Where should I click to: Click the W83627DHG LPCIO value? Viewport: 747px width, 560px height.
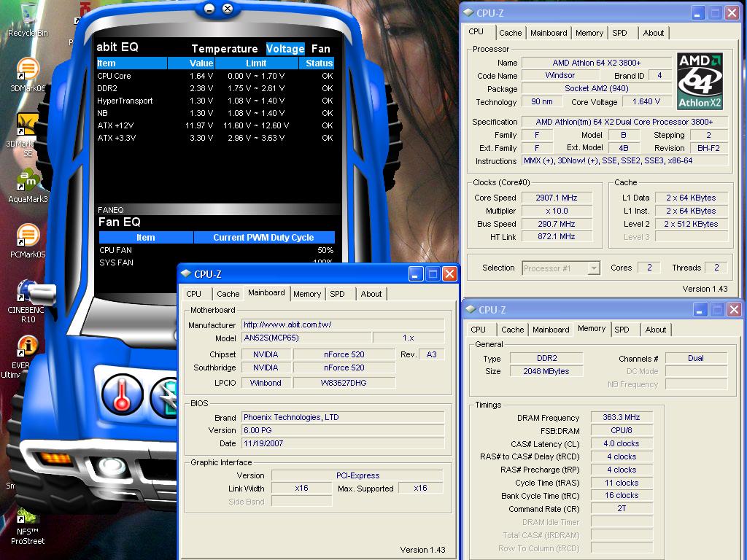point(344,382)
